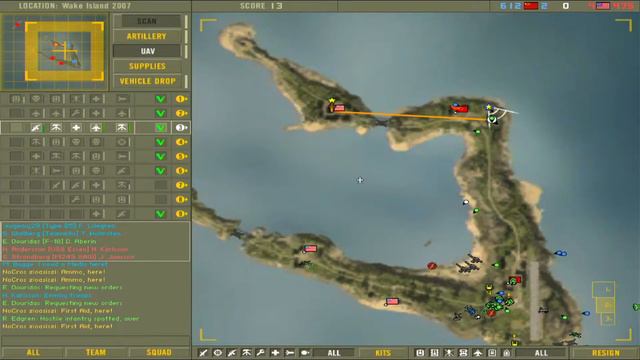The height and width of the screenshot is (360, 640).
Task: Toggle the green check for squad 6
Action: click(160, 171)
